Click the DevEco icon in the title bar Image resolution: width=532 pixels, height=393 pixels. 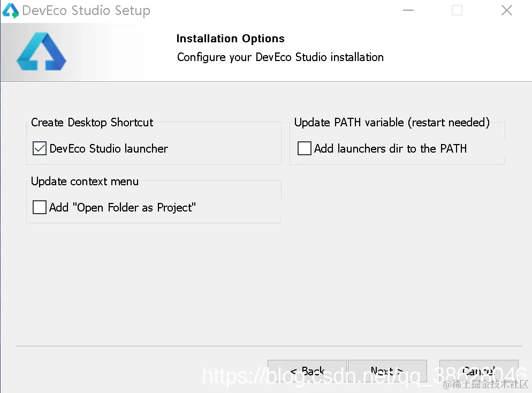(11, 10)
